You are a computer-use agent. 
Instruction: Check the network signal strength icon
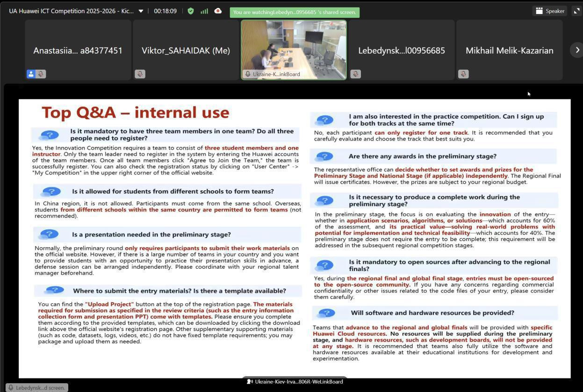[x=204, y=11]
